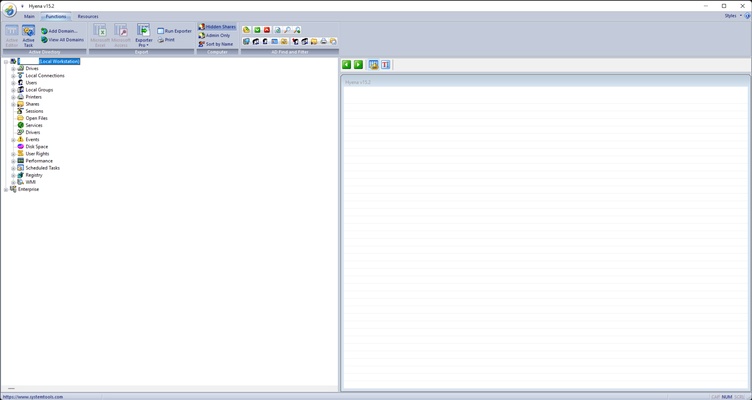752x400 pixels.
Task: Expand the Local Groups node
Action: tap(13, 90)
